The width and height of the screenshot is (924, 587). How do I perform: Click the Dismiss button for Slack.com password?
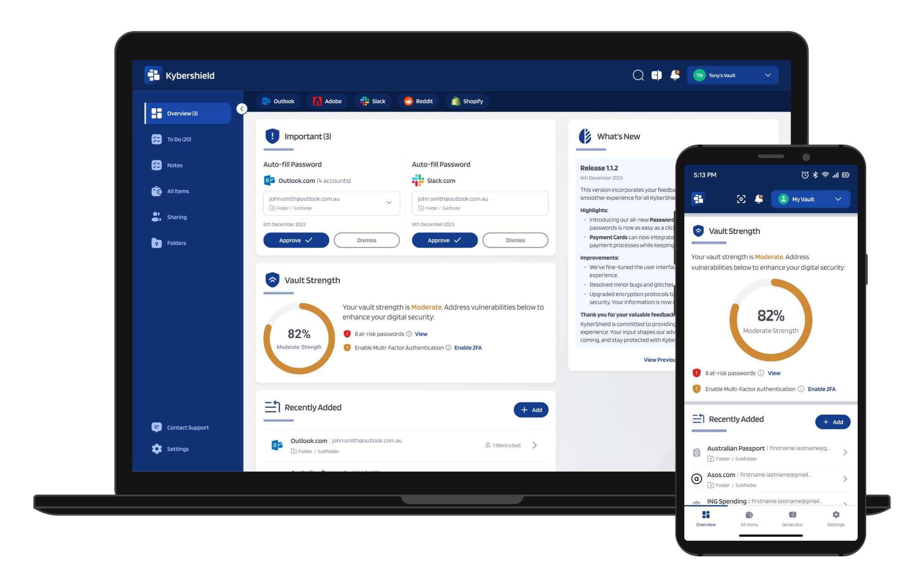coord(515,240)
